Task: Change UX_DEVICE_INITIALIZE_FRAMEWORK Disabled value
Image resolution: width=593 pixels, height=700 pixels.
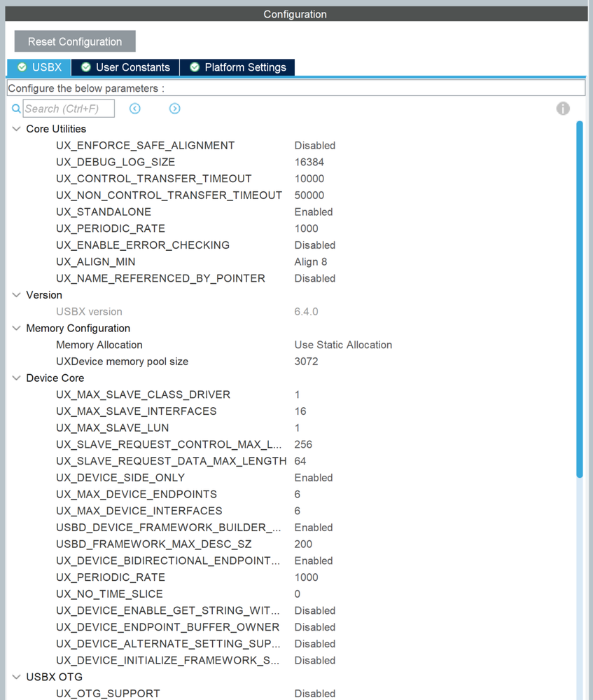Action: click(314, 661)
